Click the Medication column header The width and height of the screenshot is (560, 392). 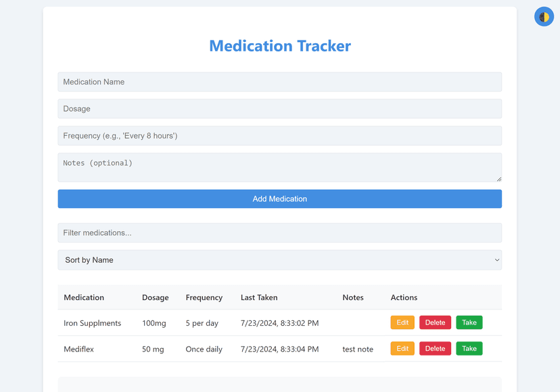click(x=84, y=297)
